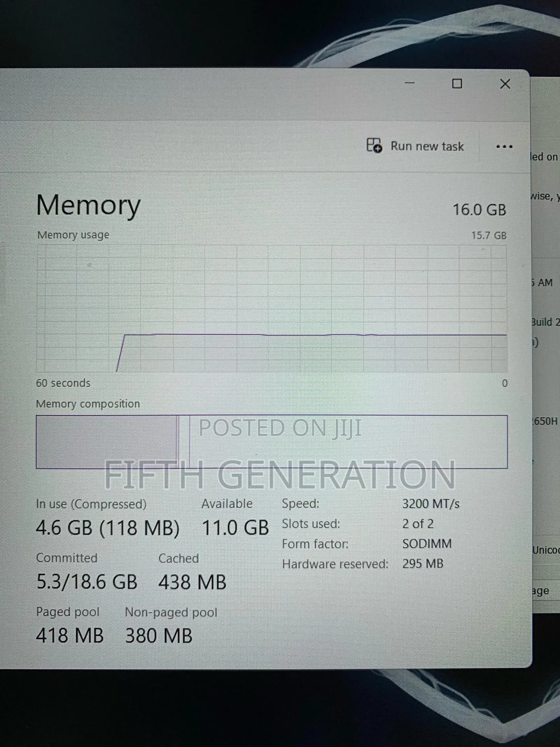Maximize the Task Manager window
Image resolution: width=560 pixels, height=747 pixels.
(x=457, y=84)
